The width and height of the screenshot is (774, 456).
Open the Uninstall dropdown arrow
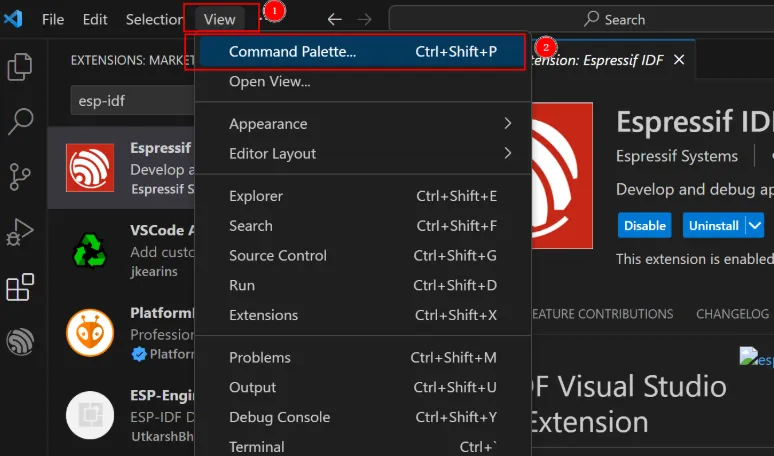coord(754,226)
